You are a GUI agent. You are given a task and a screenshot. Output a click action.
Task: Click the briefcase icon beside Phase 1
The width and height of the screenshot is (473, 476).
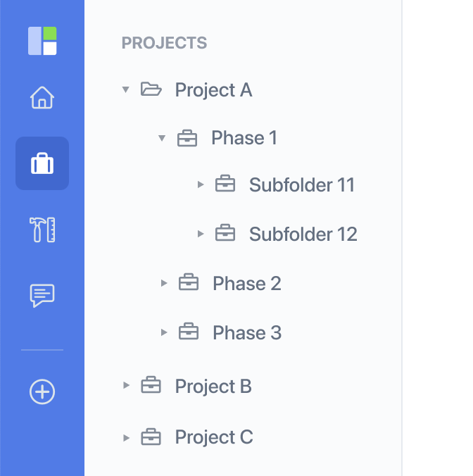[x=187, y=138]
